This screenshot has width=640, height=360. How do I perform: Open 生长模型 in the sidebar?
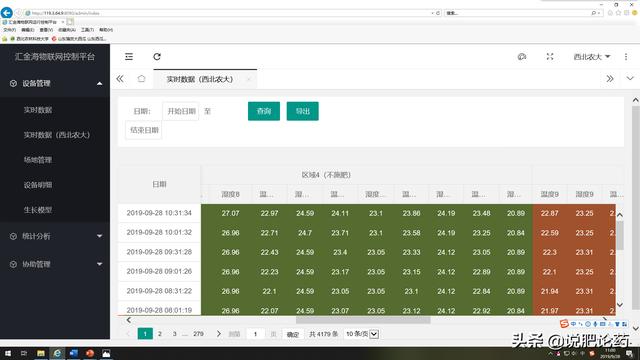[x=38, y=210]
